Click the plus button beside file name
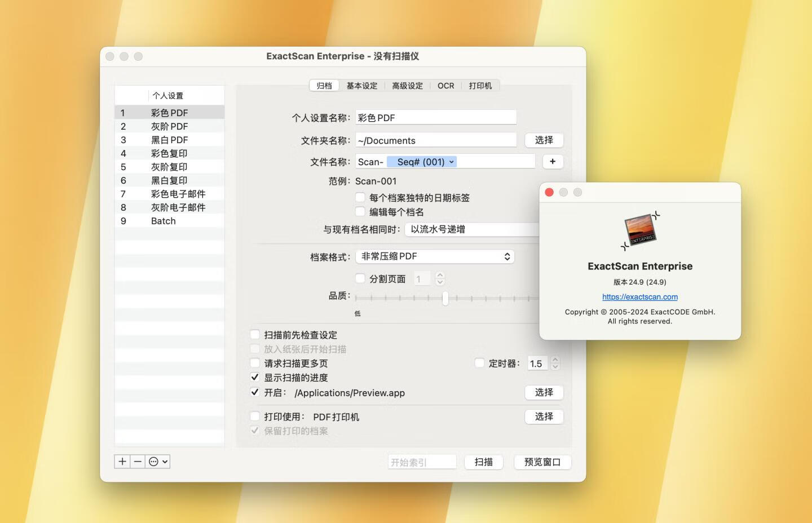The height and width of the screenshot is (523, 812). (553, 162)
